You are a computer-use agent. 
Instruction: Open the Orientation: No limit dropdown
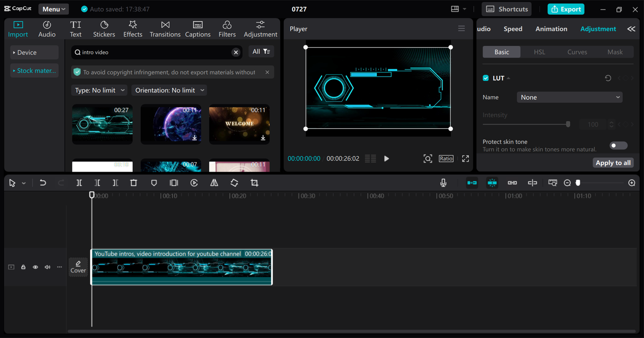pyautogui.click(x=169, y=90)
